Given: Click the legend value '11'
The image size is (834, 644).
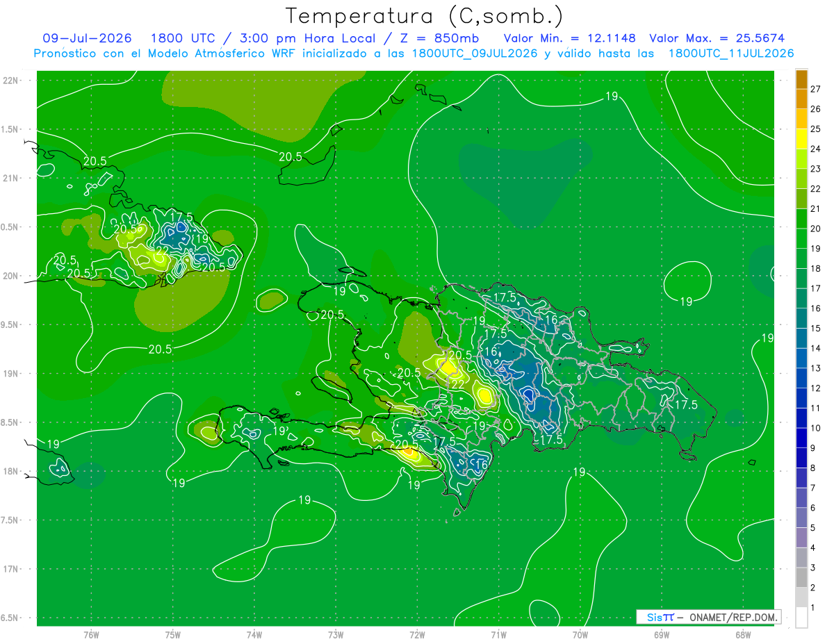Looking at the screenshot, I should click(x=816, y=408).
